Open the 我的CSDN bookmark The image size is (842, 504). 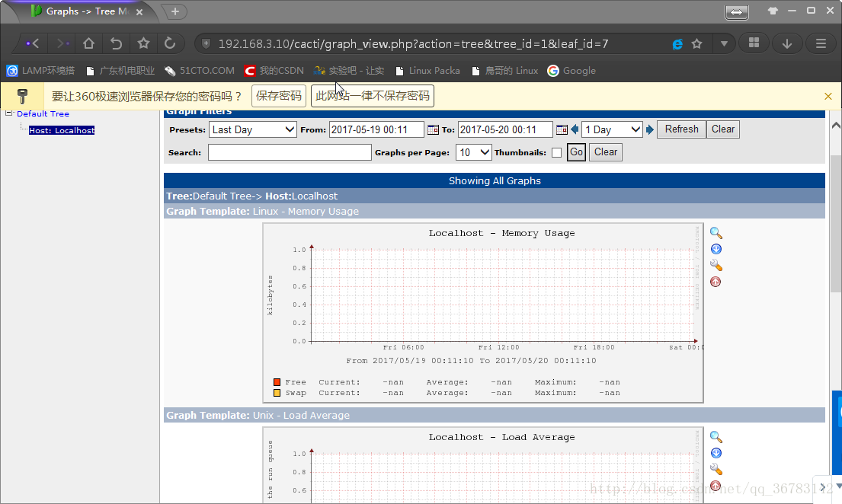click(x=274, y=71)
